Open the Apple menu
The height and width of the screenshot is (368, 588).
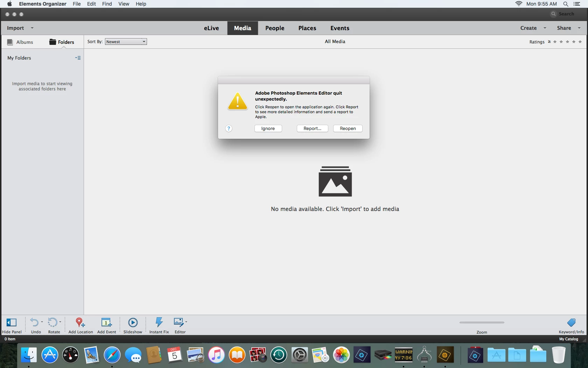click(x=9, y=4)
